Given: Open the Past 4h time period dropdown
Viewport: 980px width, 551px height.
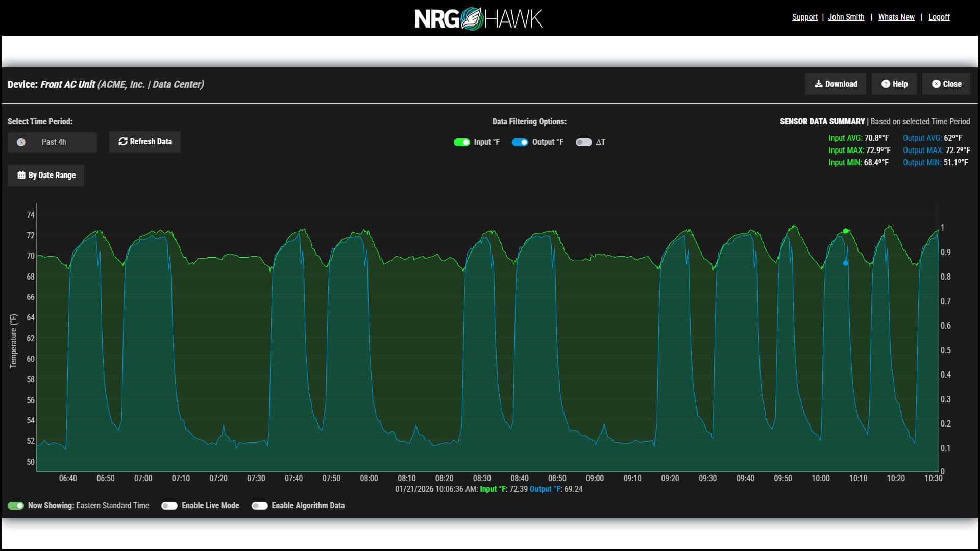Looking at the screenshot, I should point(52,142).
